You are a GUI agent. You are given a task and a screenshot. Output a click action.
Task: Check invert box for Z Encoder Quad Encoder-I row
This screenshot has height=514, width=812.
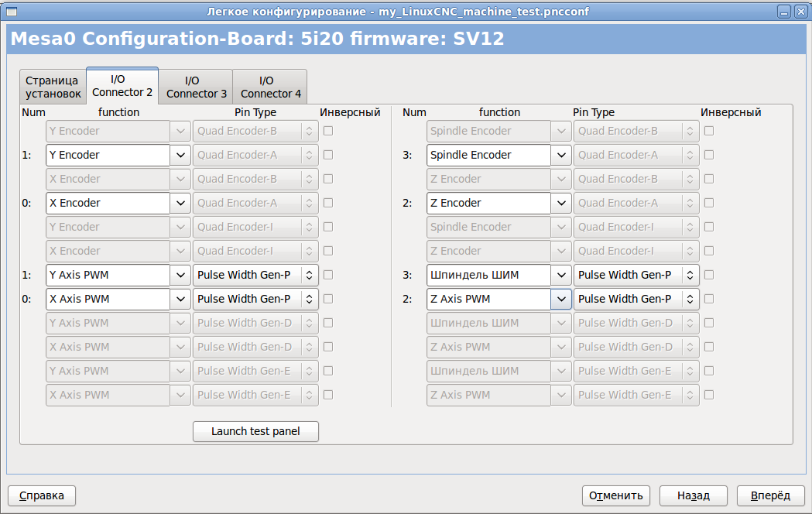pos(710,251)
